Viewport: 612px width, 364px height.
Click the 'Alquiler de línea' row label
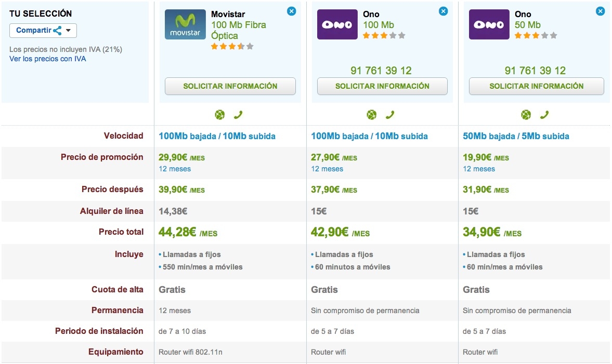[x=112, y=211]
